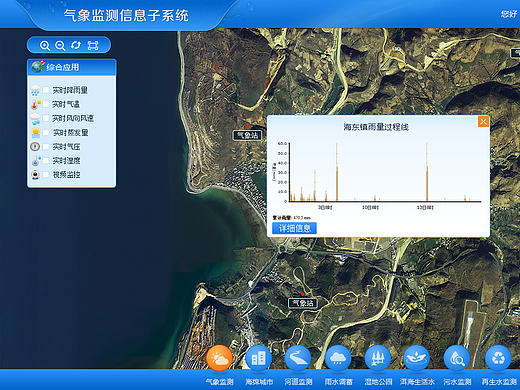Enable the 视频监控 checkbox
Image resolution: width=520 pixels, height=390 pixels.
[x=46, y=175]
